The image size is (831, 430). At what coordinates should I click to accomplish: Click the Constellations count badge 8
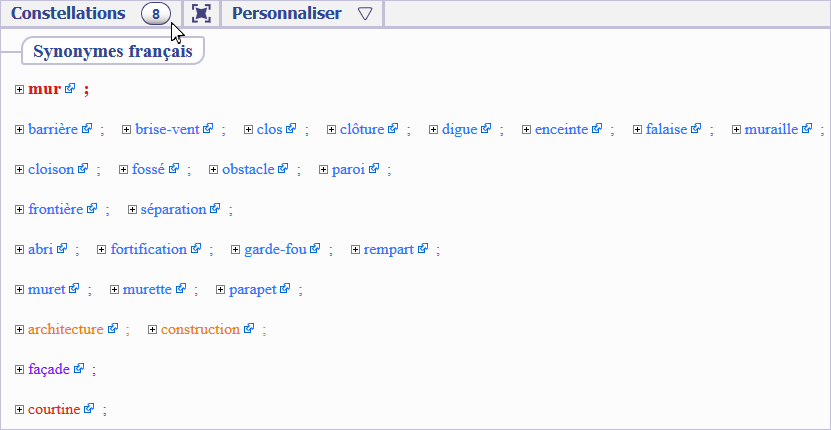(x=156, y=14)
